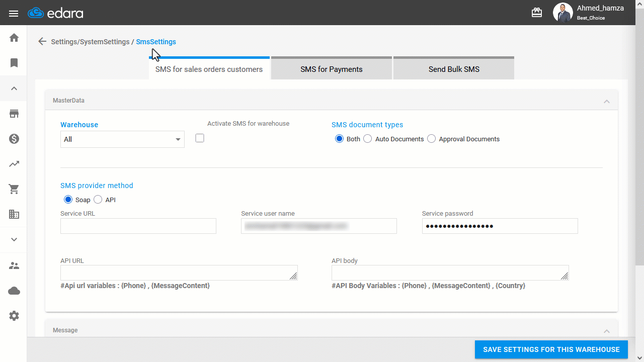
Task: Enable Activate SMS for warehouse checkbox
Action: (x=200, y=138)
